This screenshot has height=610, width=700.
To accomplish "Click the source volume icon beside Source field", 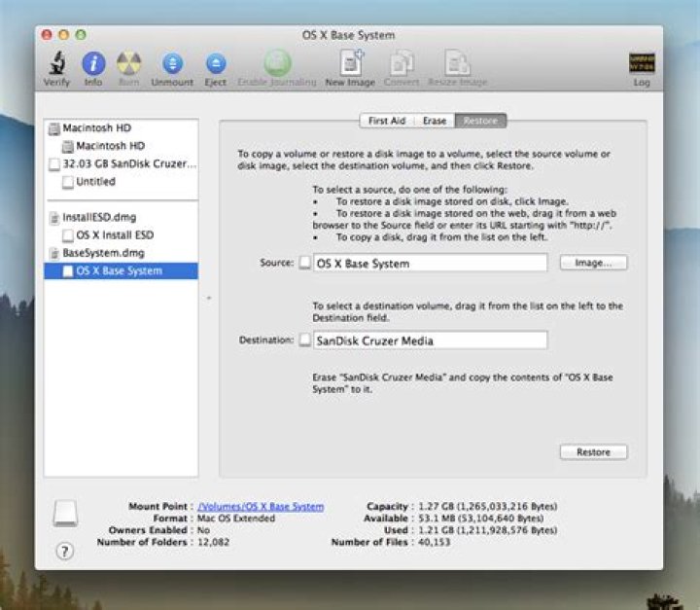I will (305, 263).
